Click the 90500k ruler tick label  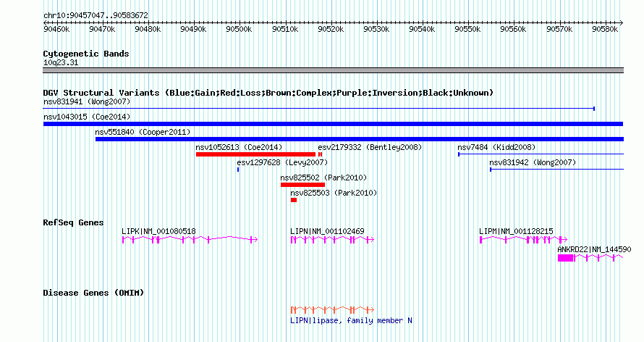click(239, 29)
